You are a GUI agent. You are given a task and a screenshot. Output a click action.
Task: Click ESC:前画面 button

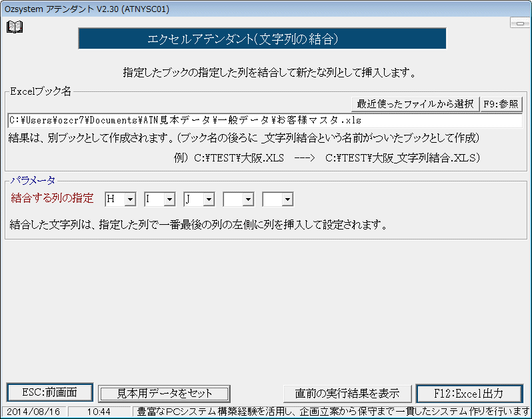coord(50,393)
